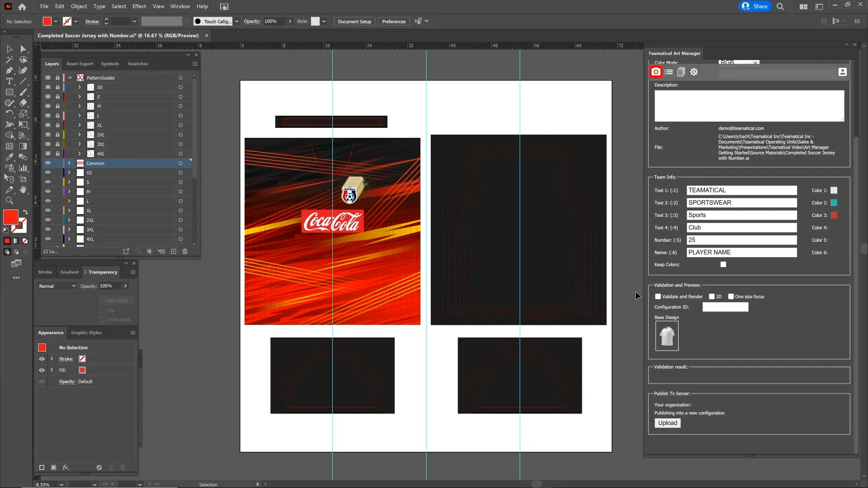Image resolution: width=868 pixels, height=488 pixels.
Task: Click the red camera icon in Art Manager
Action: tap(656, 72)
